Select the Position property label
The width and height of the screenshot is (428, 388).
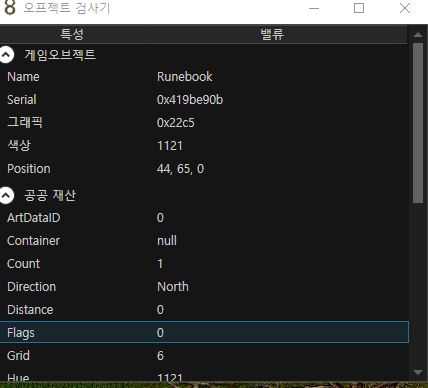point(29,169)
